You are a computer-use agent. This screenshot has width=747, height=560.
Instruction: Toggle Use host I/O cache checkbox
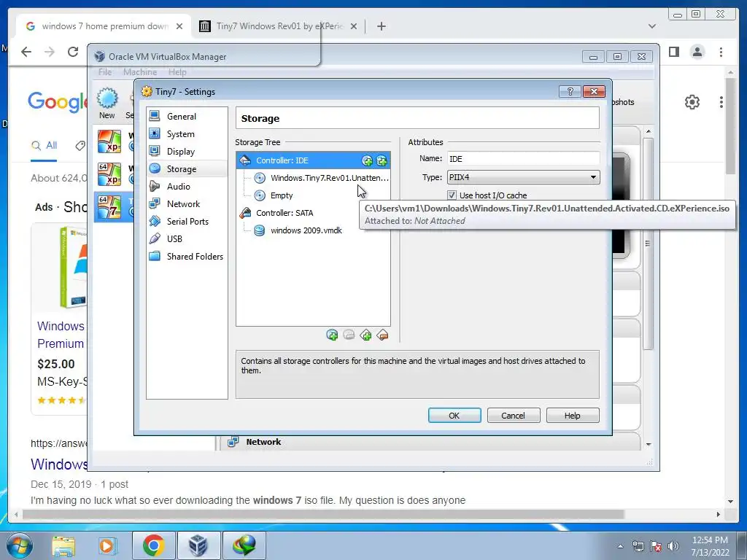pyautogui.click(x=452, y=195)
